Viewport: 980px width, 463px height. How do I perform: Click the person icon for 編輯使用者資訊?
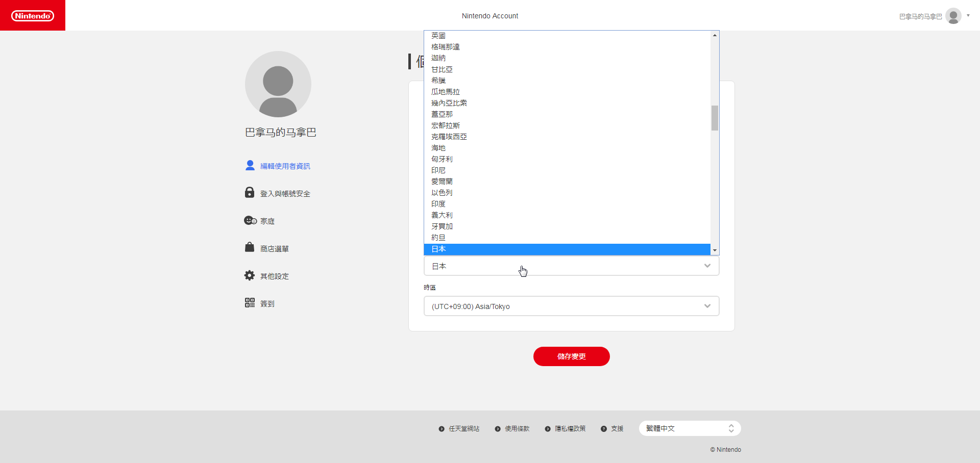tap(250, 166)
